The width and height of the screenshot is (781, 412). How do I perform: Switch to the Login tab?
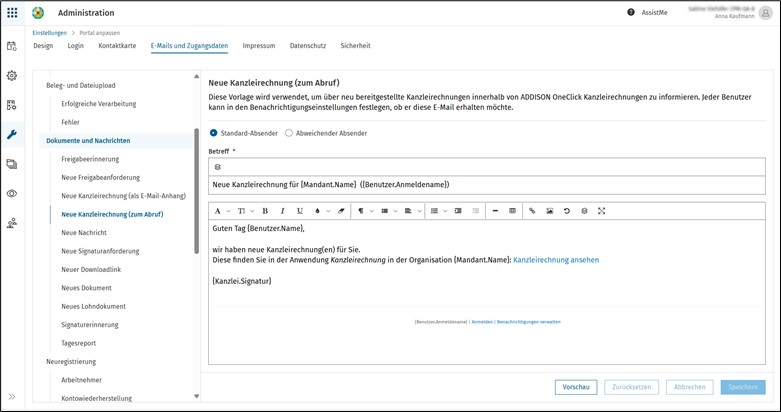76,46
